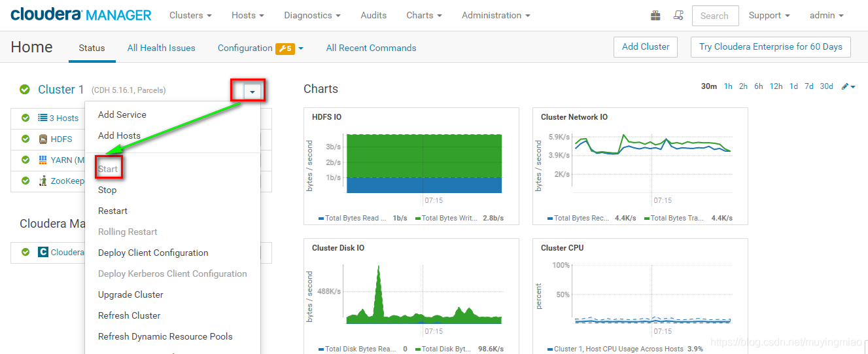Screen dimensions: 868x354
Task: Open the Cluster Disk IO chart
Action: [411, 296]
